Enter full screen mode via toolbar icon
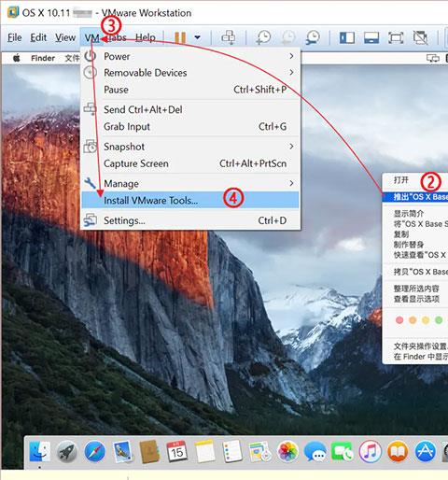 pyautogui.click(x=396, y=37)
